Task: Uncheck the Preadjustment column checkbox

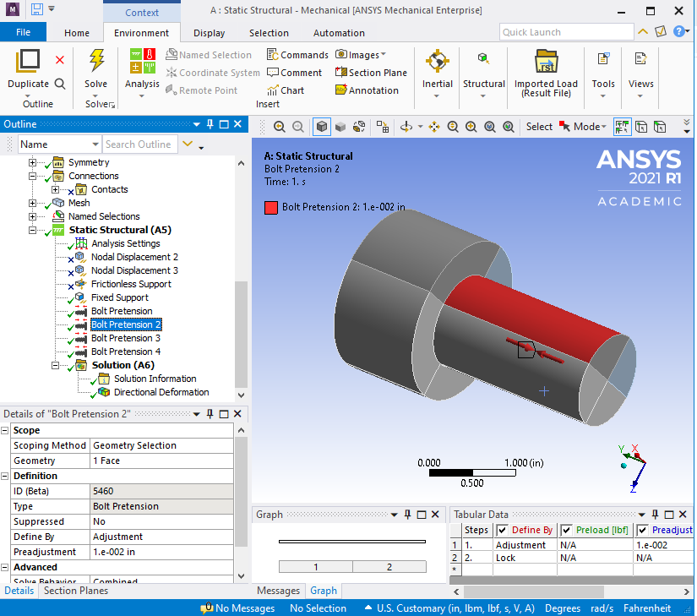Action: pos(643,530)
